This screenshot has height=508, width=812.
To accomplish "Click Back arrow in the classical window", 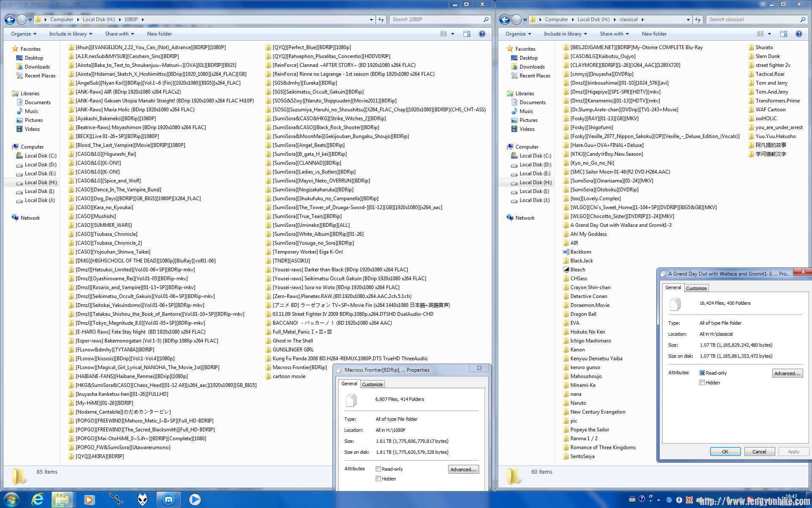I will point(505,19).
